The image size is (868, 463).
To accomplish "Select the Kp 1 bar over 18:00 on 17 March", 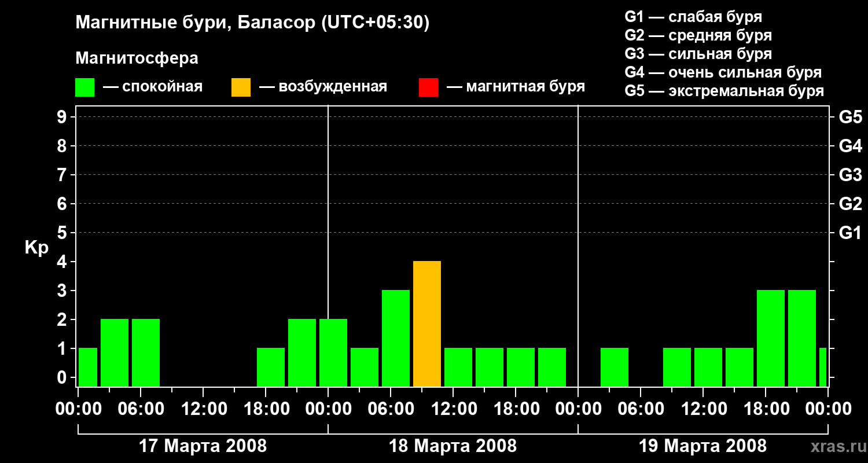I will tap(271, 368).
